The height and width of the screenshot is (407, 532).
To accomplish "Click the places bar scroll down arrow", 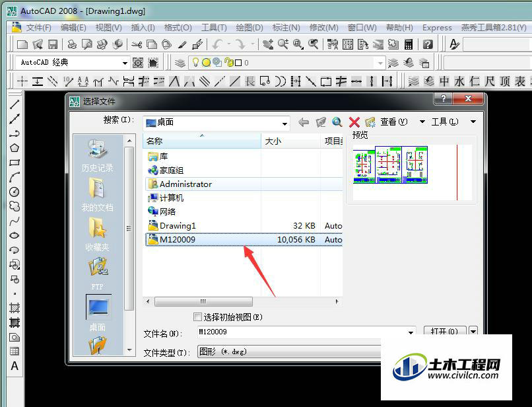I will pyautogui.click(x=129, y=350).
